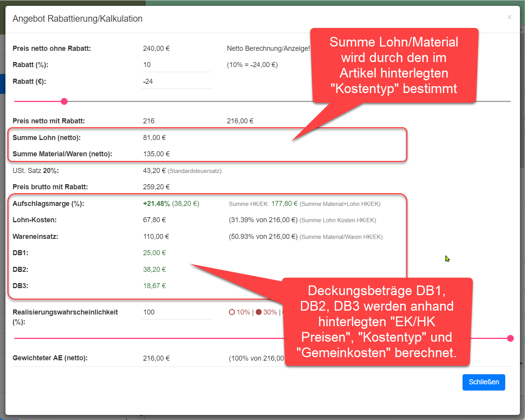Image resolution: width=525 pixels, height=420 pixels.
Task: Click the '(Summe Material+Lohn HK/EK)' note
Action: pos(340,204)
